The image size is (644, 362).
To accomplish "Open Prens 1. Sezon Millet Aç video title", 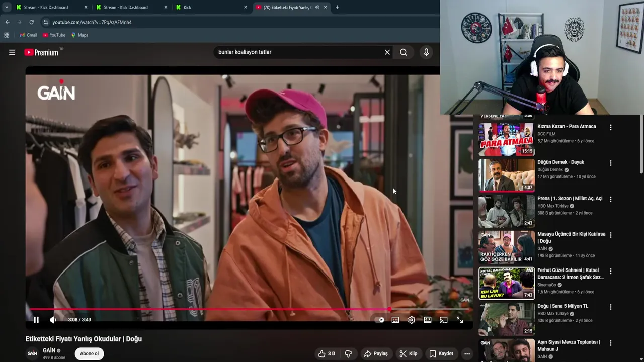I will pyautogui.click(x=570, y=198).
